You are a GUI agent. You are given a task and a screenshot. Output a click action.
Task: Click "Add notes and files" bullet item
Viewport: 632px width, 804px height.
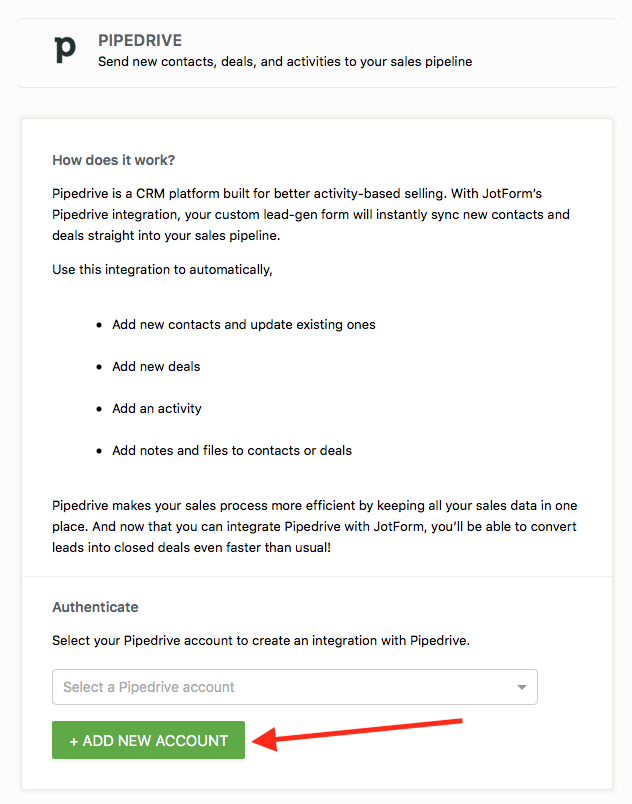pos(232,451)
